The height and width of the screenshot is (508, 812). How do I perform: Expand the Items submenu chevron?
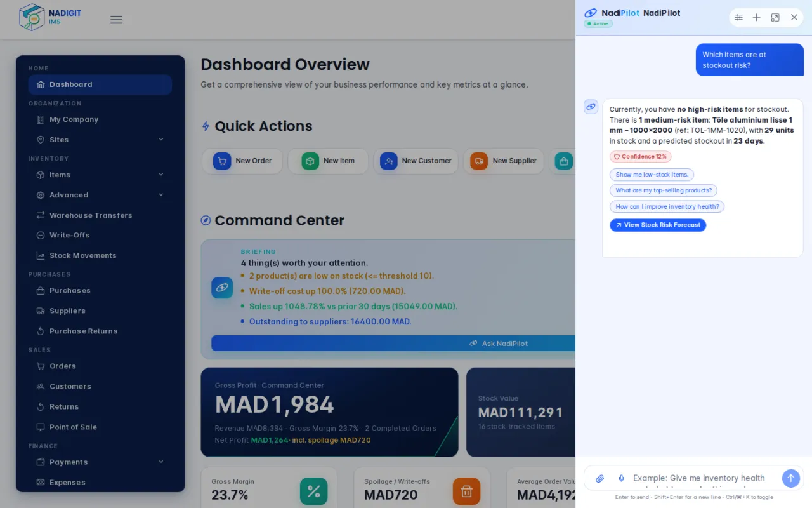click(161, 175)
